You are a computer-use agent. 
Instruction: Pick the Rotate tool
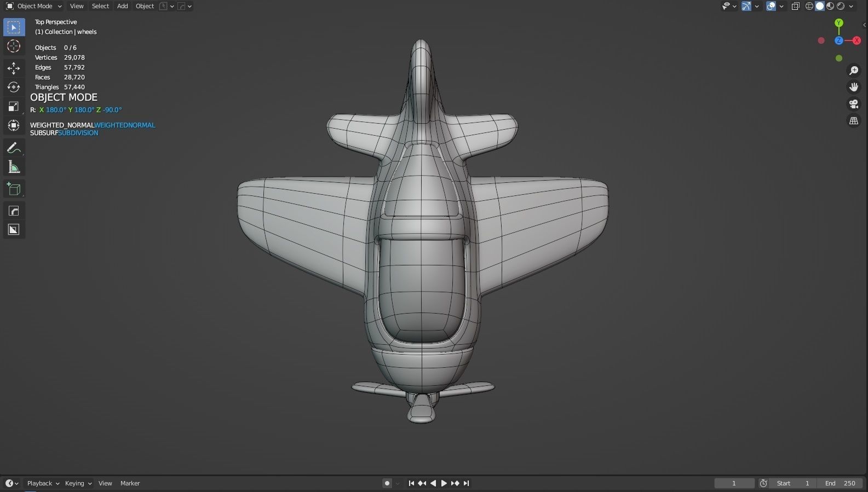point(14,87)
